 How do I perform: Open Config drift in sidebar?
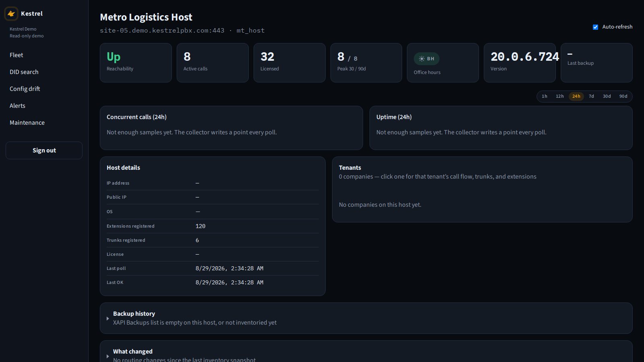[x=44, y=89]
